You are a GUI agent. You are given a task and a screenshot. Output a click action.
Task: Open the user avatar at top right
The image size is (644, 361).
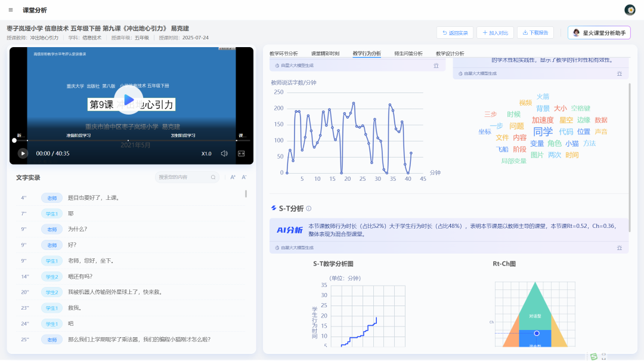pos(631,10)
